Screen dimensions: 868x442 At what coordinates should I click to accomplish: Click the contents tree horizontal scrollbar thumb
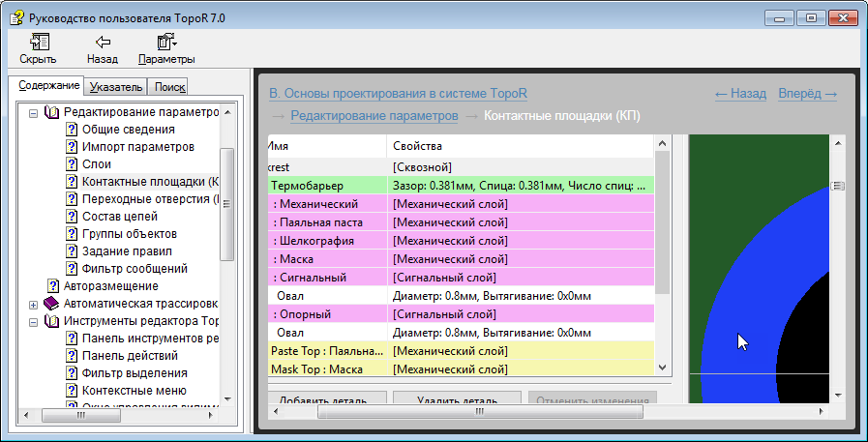pyautogui.click(x=81, y=415)
